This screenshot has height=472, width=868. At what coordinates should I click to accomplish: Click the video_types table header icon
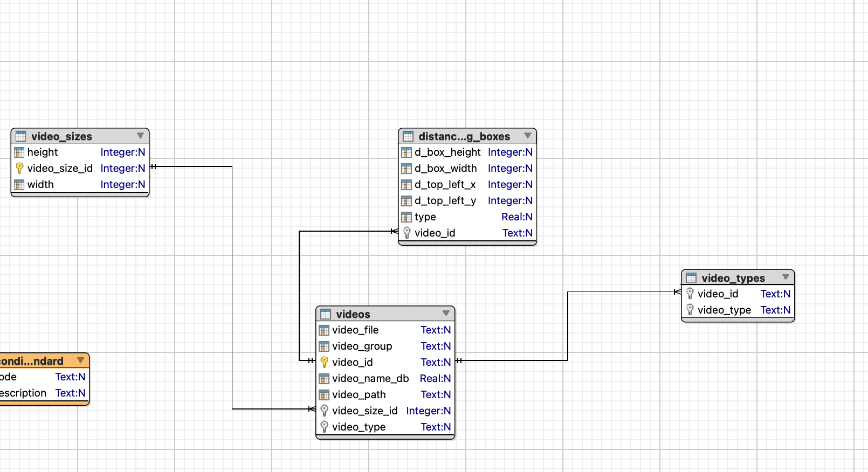[x=691, y=278]
